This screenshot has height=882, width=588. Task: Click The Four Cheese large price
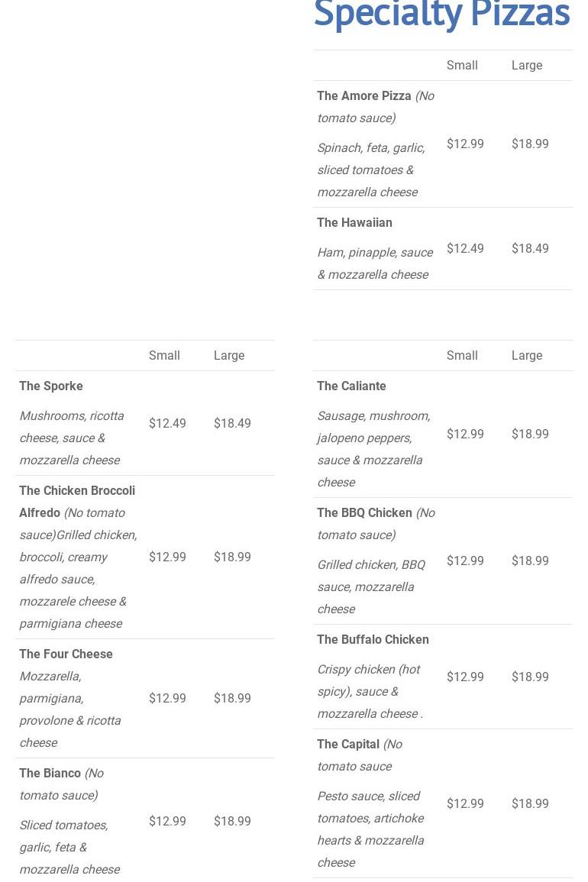pos(232,699)
